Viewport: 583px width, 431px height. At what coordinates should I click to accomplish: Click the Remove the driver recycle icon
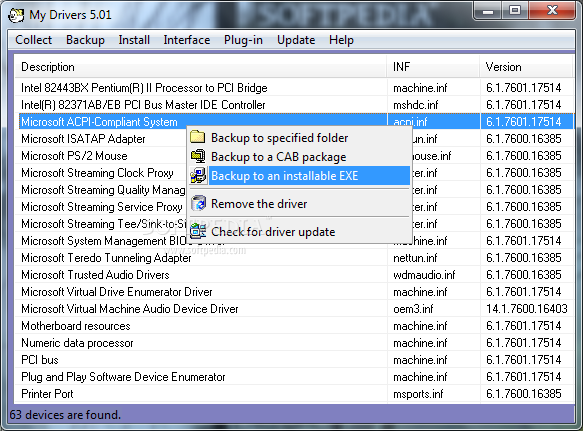click(198, 203)
